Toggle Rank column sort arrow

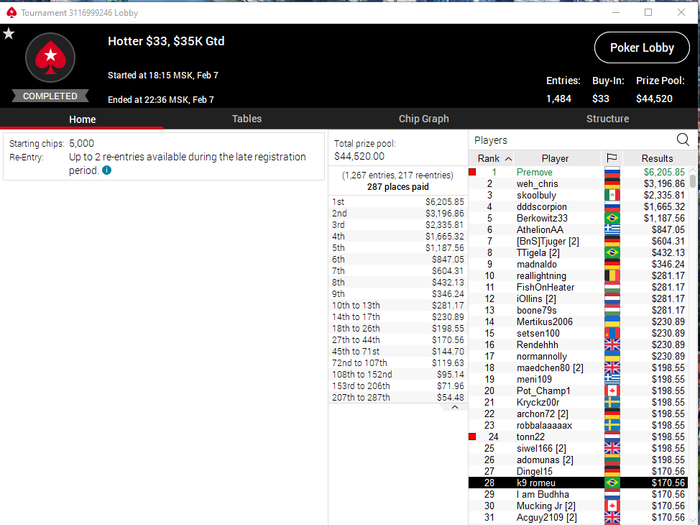[508, 159]
